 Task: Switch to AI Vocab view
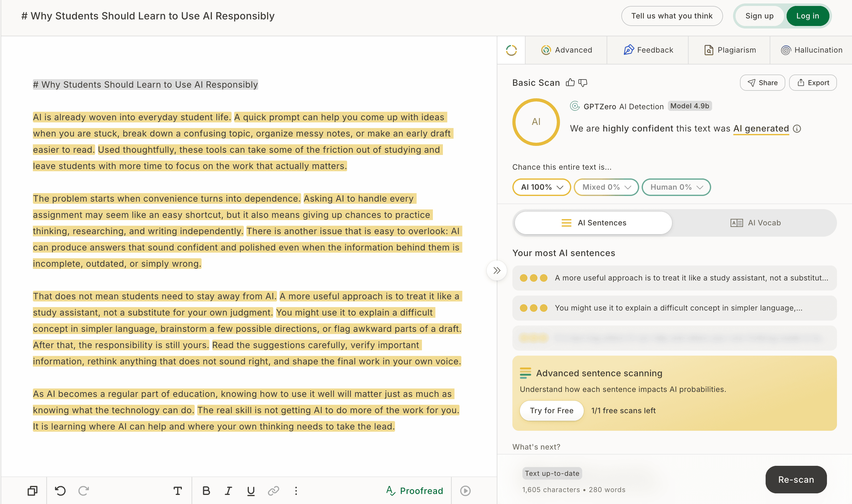(755, 223)
